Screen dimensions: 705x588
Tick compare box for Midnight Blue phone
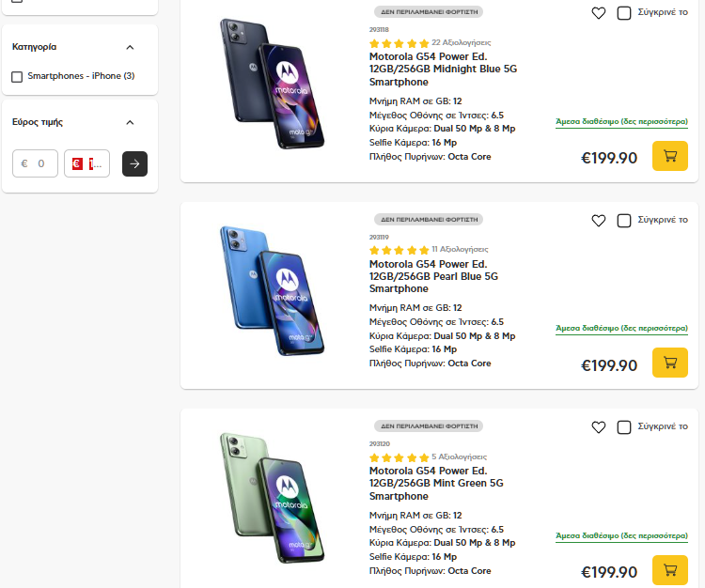624,13
